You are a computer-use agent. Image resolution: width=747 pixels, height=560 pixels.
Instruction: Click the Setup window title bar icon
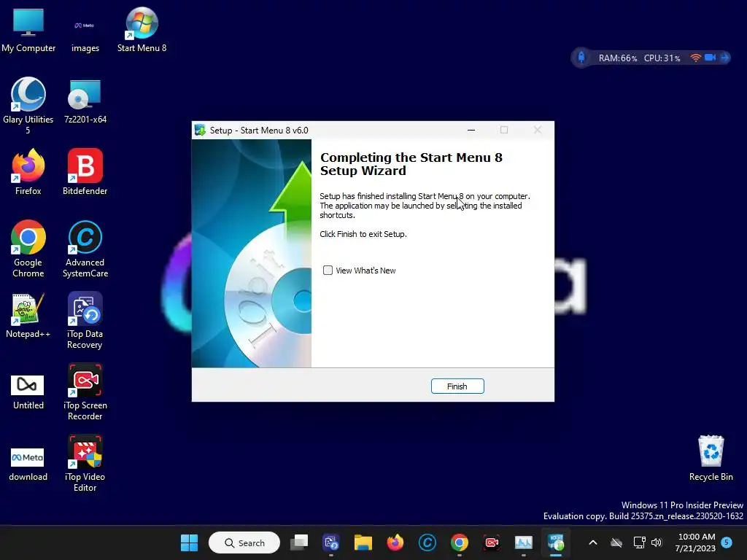tap(200, 130)
